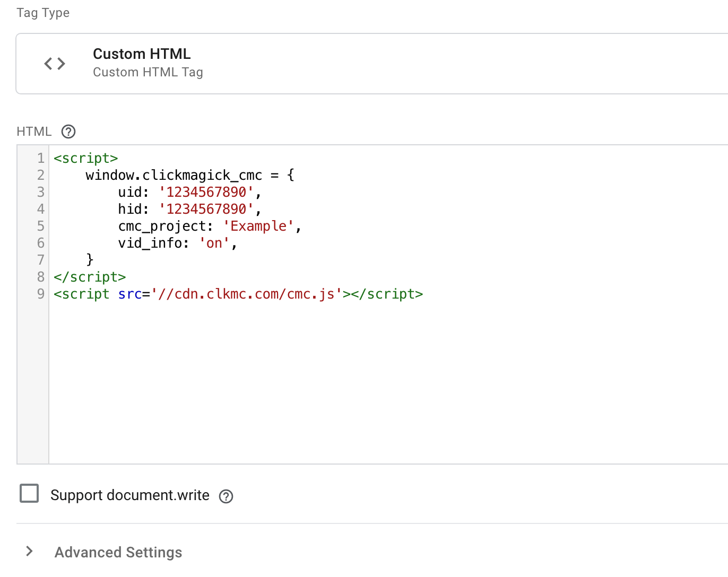Expand Advanced Settings using the chevron arrow
Viewport: 728px width, 577px height.
30,552
